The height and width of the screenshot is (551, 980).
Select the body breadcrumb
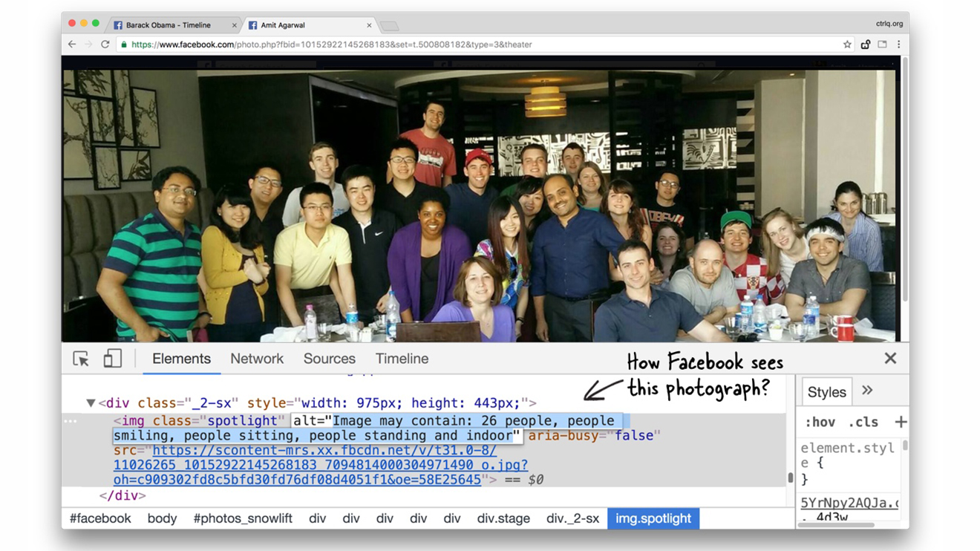162,518
